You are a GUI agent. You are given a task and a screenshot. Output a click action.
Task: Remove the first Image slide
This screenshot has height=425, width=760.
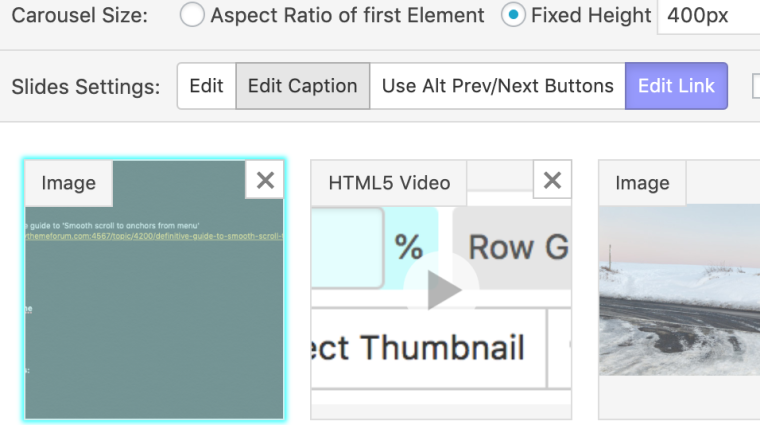[265, 180]
